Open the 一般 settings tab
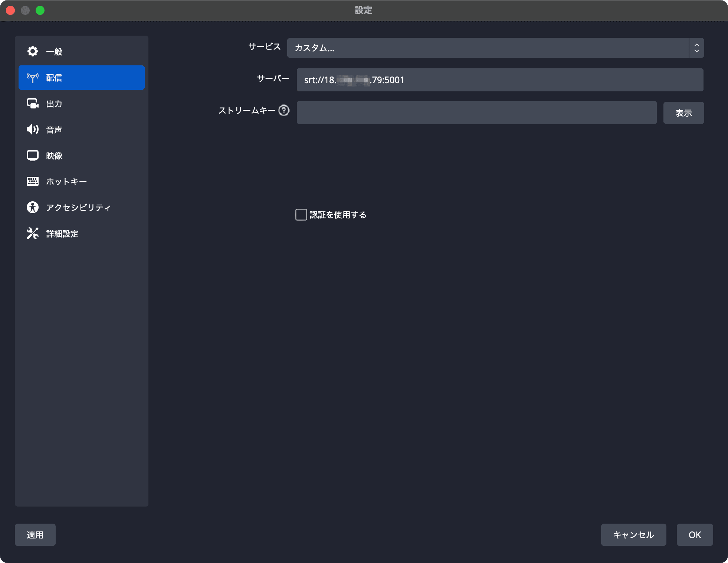728x563 pixels. (82, 52)
